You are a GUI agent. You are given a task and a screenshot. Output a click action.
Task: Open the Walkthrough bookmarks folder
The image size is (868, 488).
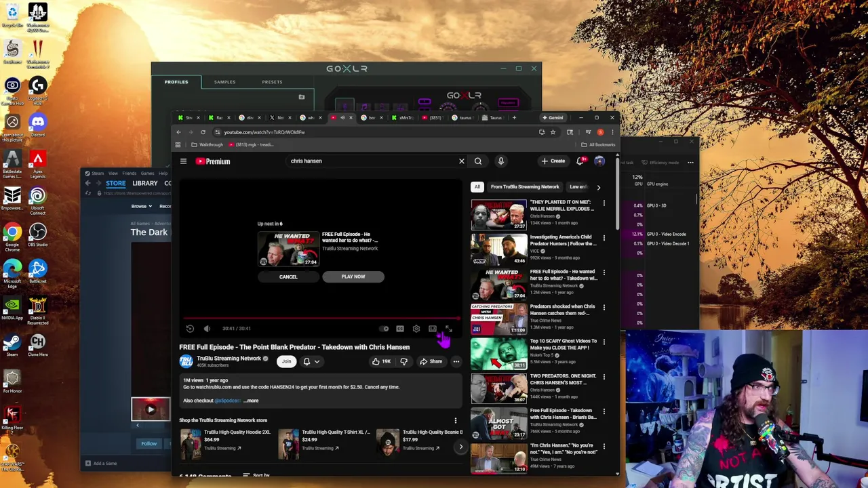tap(208, 144)
